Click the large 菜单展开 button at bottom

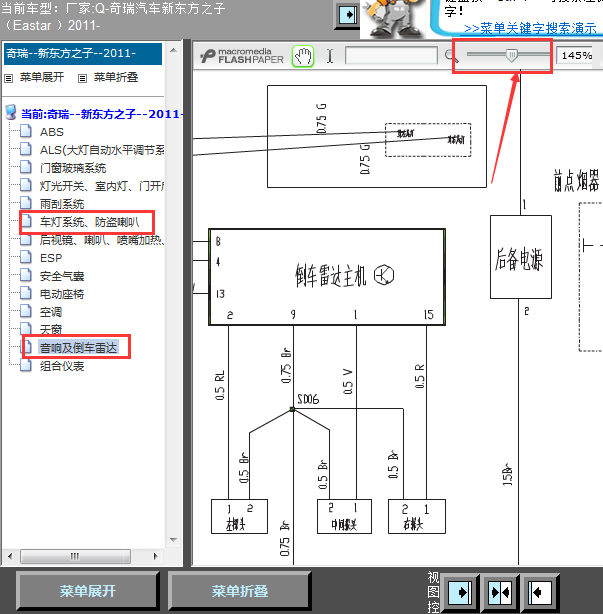[x=88, y=591]
